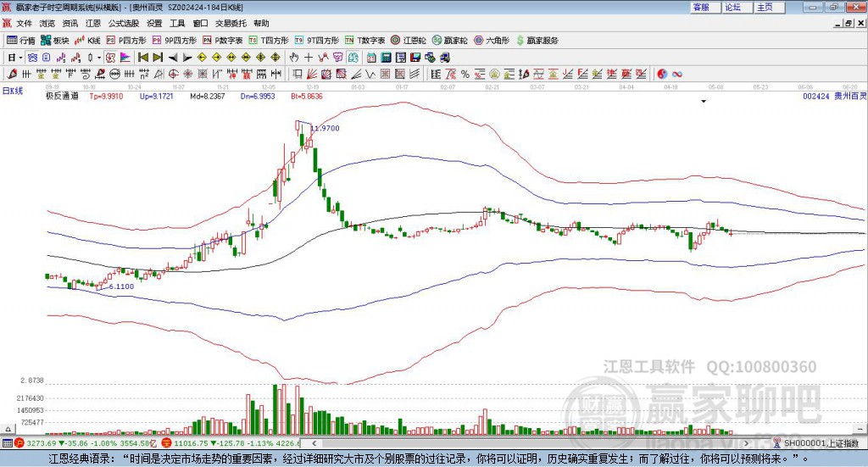The height and width of the screenshot is (467, 868).
Task: Click the 002424 贵州百灵 stock label
Action: point(835,97)
